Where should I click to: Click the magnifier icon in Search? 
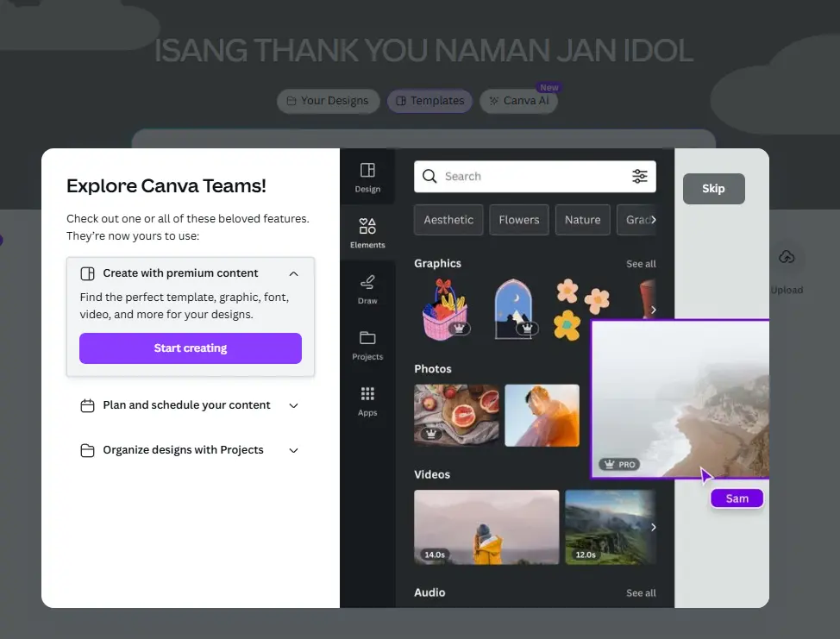click(x=429, y=176)
